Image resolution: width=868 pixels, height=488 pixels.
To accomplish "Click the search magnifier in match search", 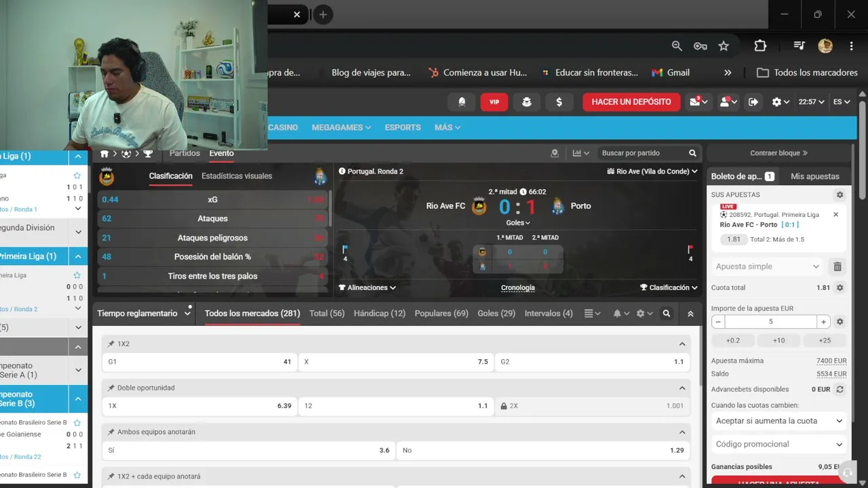I will pyautogui.click(x=692, y=153).
